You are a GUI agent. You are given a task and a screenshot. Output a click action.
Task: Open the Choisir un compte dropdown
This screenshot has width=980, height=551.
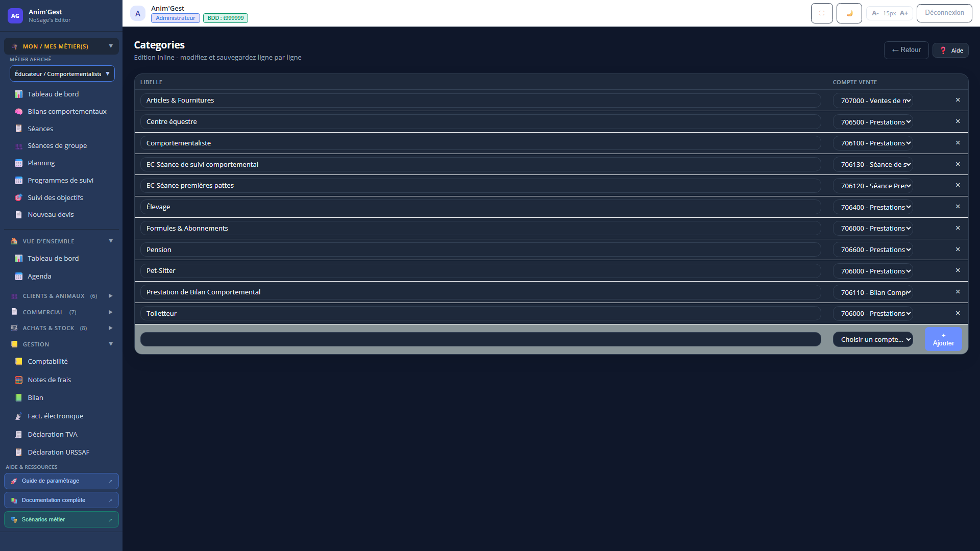coord(873,339)
